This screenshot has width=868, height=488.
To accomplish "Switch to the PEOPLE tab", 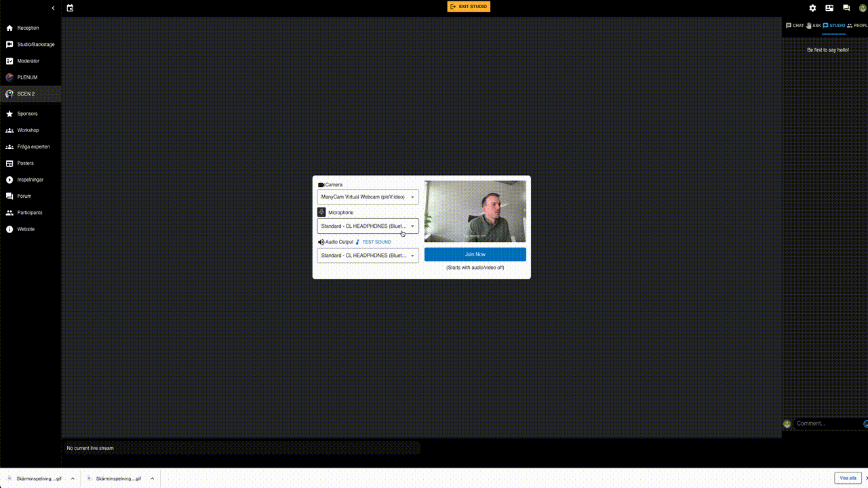I will tap(857, 26).
